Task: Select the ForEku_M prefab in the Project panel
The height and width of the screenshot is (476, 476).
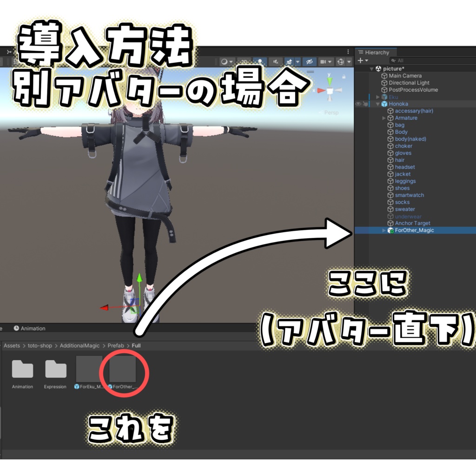Action: pos(88,370)
